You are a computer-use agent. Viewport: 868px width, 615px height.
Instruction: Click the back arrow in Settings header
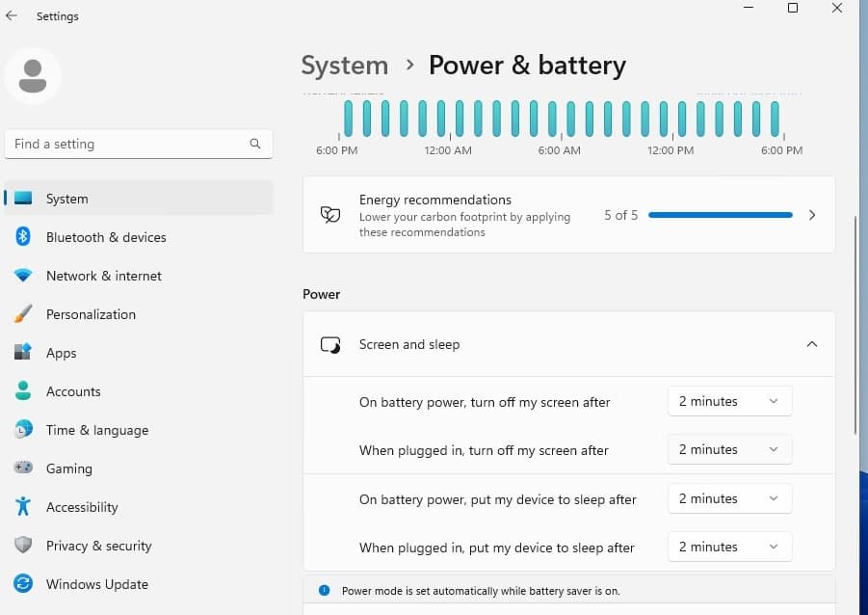(12, 16)
